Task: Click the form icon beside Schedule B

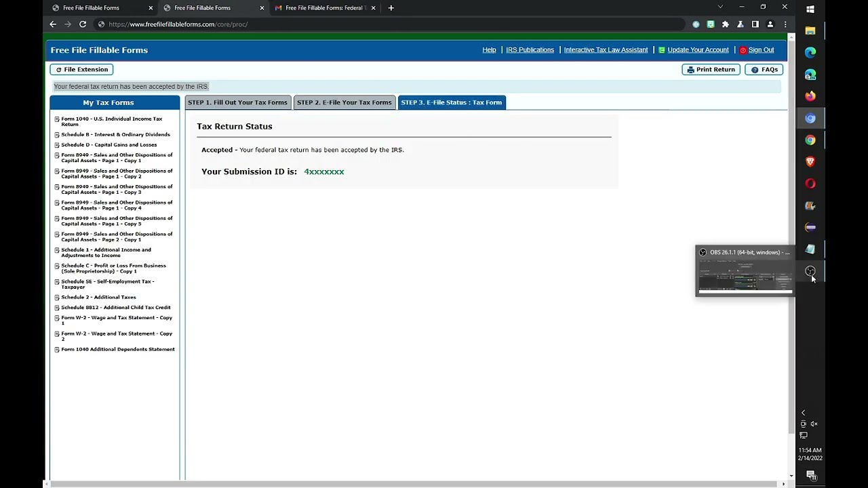Action: pyautogui.click(x=57, y=135)
